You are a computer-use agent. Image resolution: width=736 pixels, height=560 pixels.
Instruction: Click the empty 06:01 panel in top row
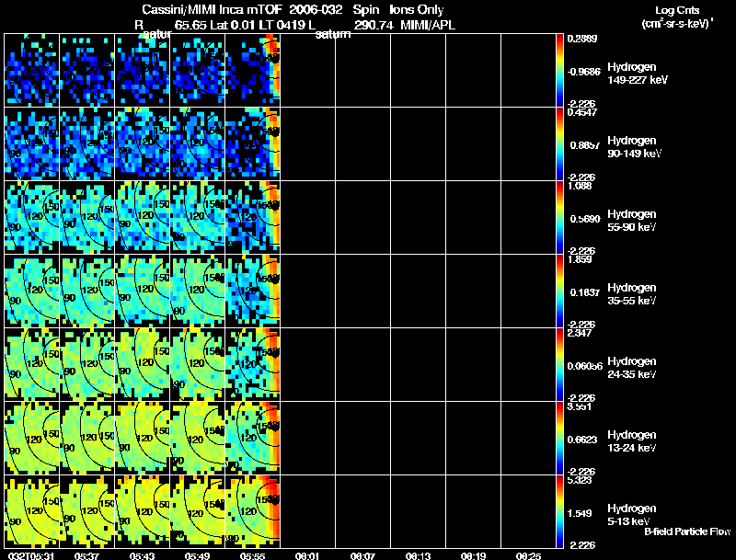pos(308,71)
